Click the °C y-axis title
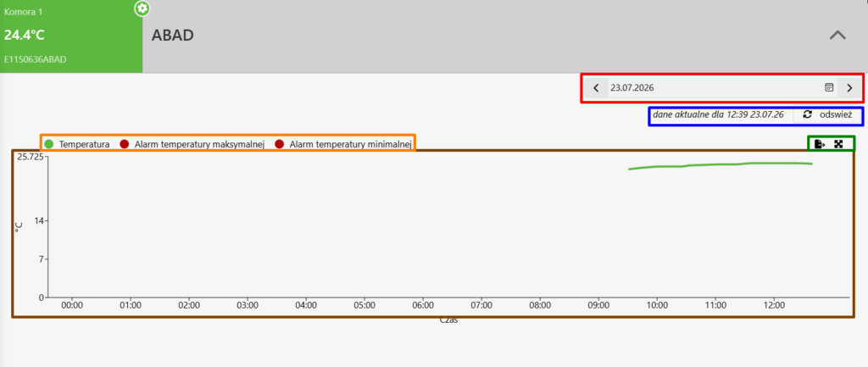The width and height of the screenshot is (868, 367). tap(19, 227)
